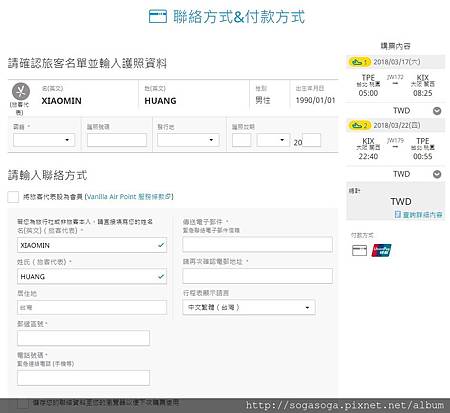Click departure date 2018/03/17
This screenshot has width=450, height=413.
point(397,62)
